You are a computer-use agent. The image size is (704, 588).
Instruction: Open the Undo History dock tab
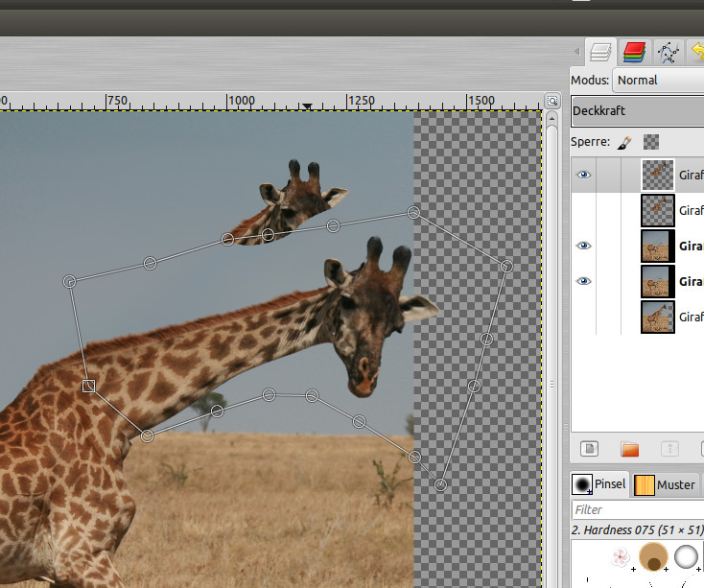[x=696, y=51]
